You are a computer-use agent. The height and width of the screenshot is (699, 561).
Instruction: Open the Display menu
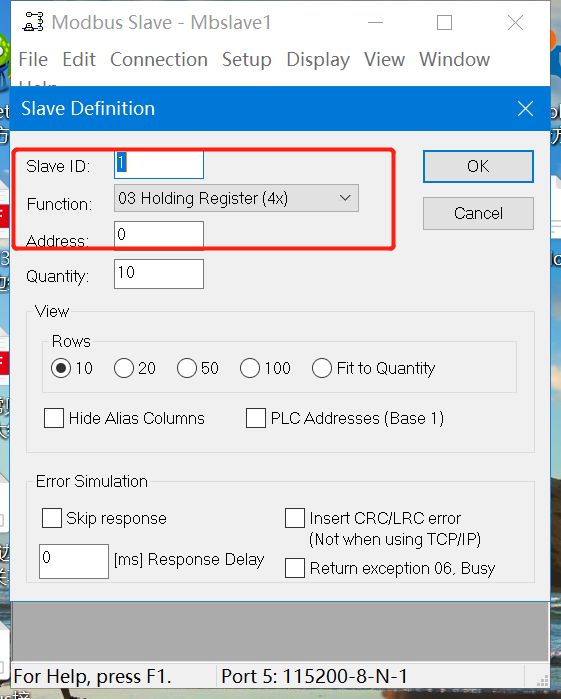(318, 59)
